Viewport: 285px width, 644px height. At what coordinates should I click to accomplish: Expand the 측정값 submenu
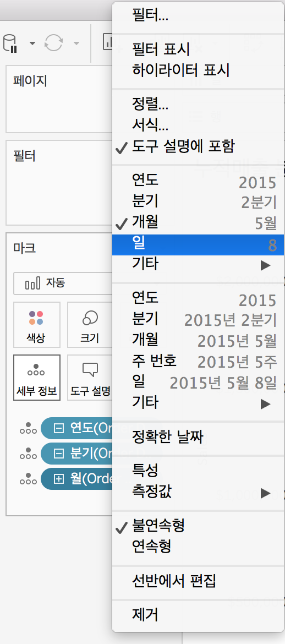199,492
